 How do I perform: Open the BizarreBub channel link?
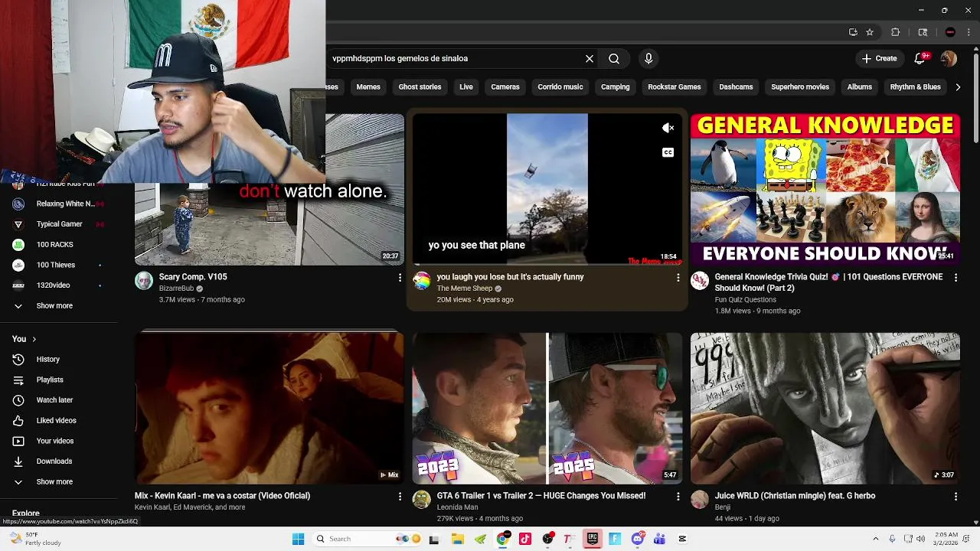[x=176, y=289]
